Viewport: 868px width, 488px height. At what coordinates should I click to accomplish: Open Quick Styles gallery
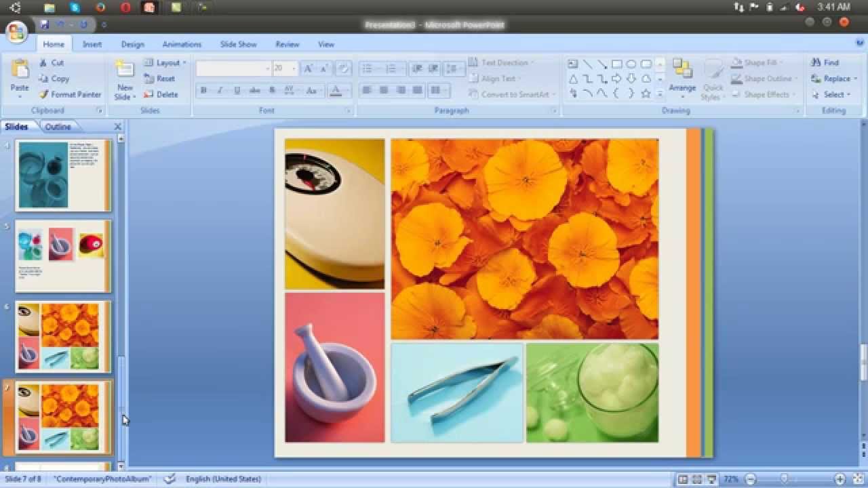pyautogui.click(x=713, y=80)
